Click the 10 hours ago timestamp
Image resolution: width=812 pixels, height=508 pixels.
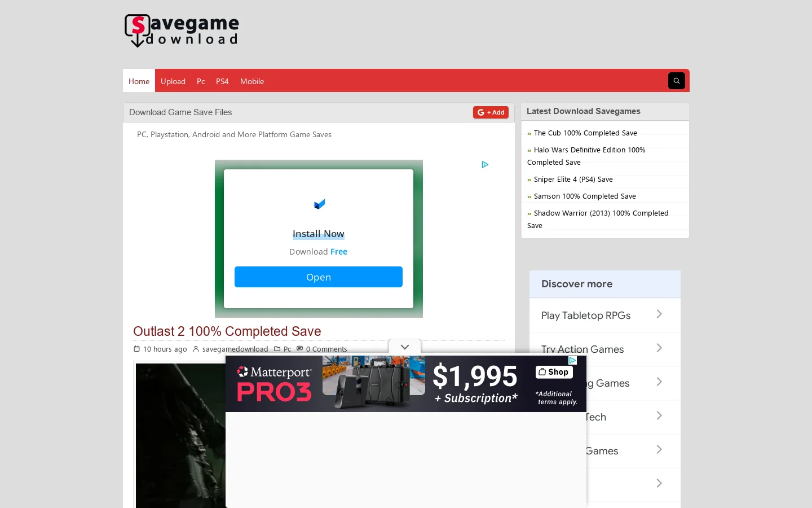[x=165, y=349]
